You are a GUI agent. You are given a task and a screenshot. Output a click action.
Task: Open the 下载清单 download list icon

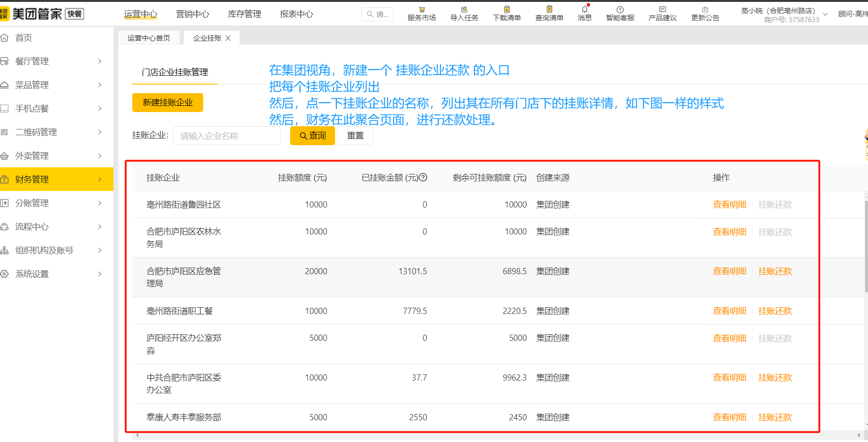[506, 13]
